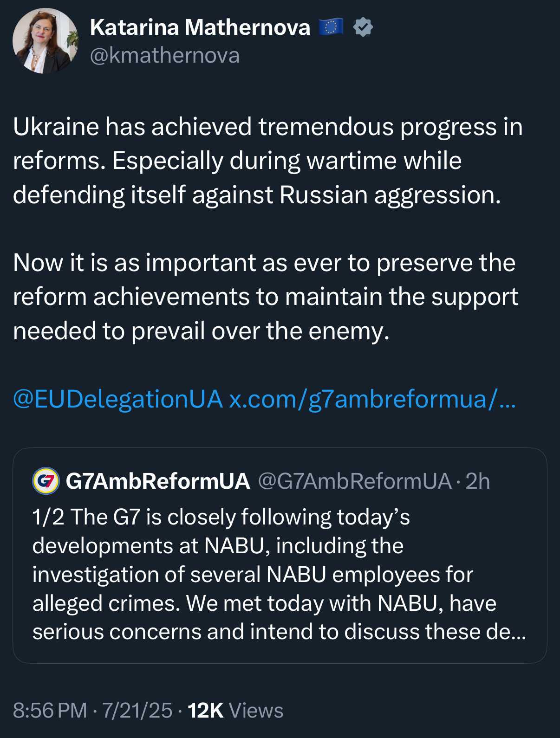Click the sentence about tremendous progress in reforms
Image resolution: width=560 pixels, height=738 pixels.
click(267, 127)
